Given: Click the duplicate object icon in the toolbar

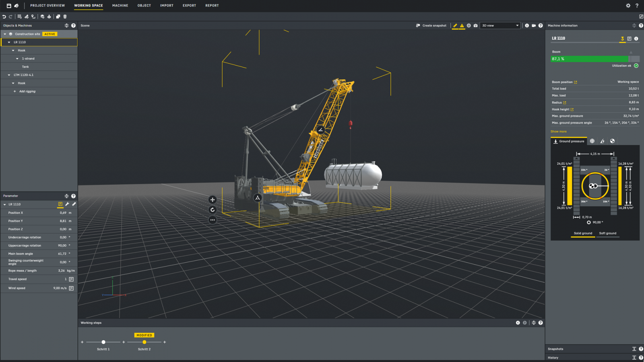Looking at the screenshot, I should pos(58,16).
